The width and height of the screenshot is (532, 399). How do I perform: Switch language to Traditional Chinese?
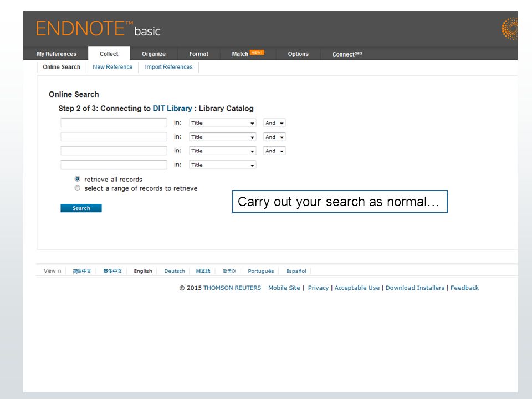(x=112, y=271)
